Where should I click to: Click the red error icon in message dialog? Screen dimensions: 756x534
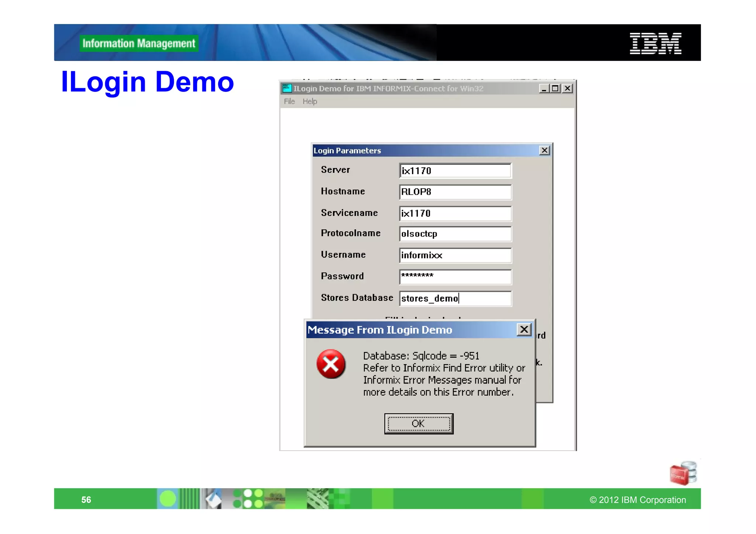coord(331,364)
